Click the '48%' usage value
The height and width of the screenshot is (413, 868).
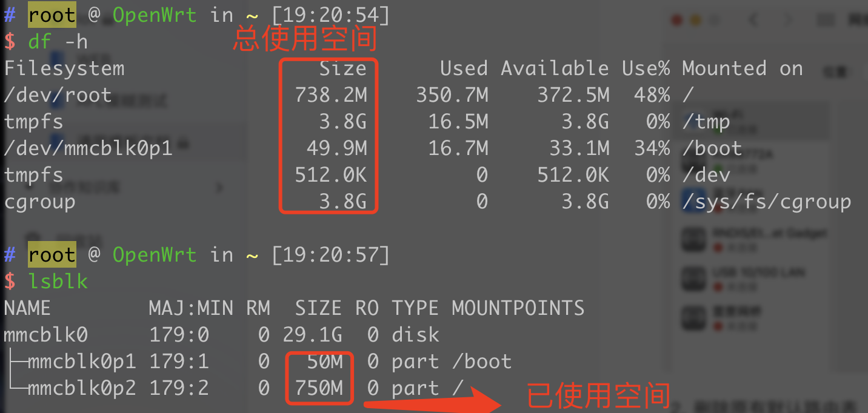652,95
